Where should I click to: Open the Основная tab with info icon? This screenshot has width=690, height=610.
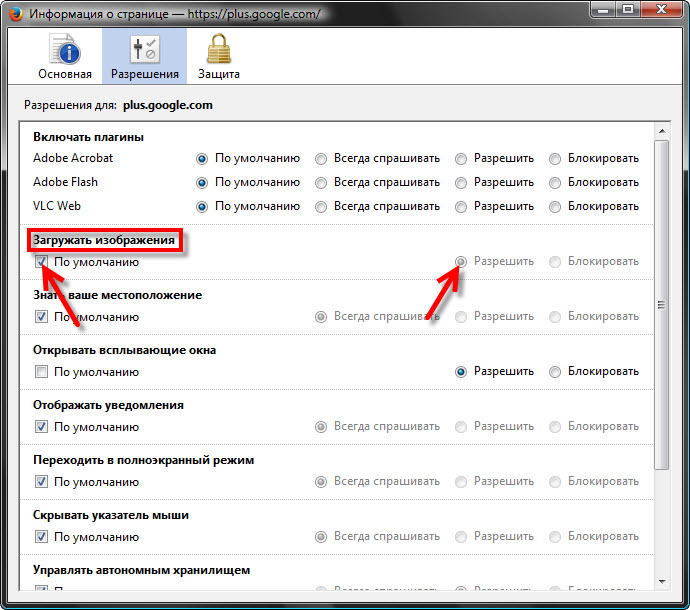pos(65,57)
